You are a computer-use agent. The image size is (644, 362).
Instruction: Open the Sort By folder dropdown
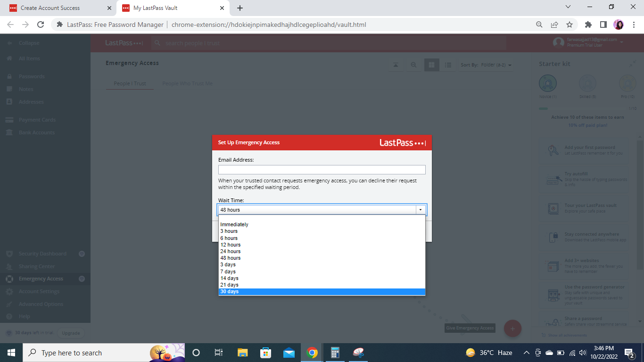[486, 65]
